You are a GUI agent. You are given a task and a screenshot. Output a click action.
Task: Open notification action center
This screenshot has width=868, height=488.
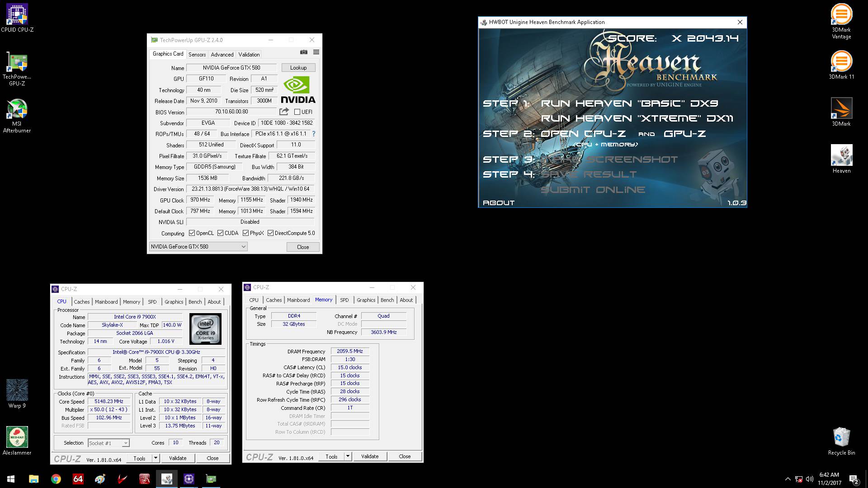point(854,479)
